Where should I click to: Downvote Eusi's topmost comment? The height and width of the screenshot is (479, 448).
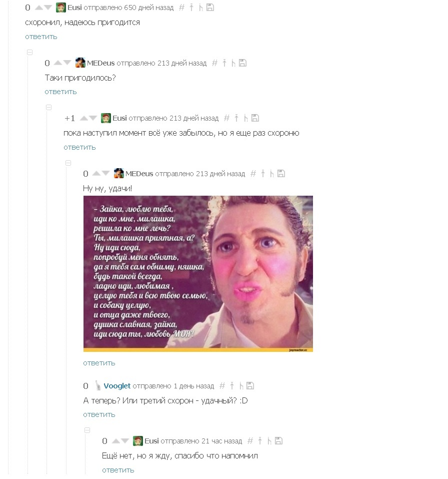click(x=48, y=8)
